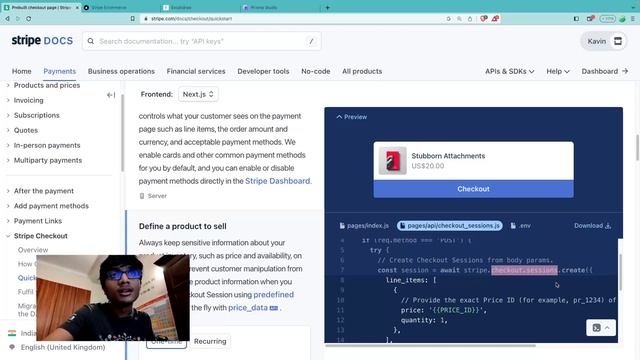
Task: Click the browser address bar URL
Action: point(191,19)
